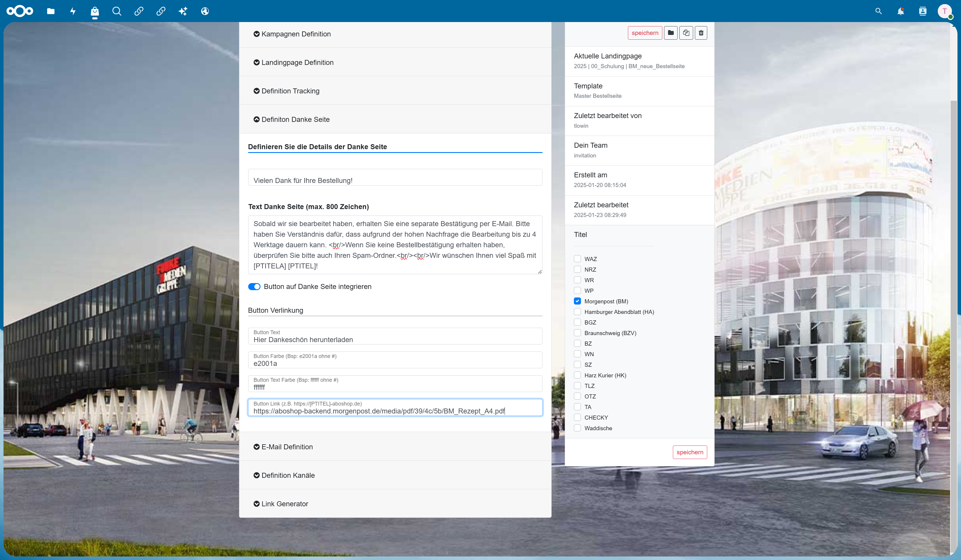Viewport: 961px width, 560px height.
Task: Click the trash delete icon button
Action: point(701,33)
